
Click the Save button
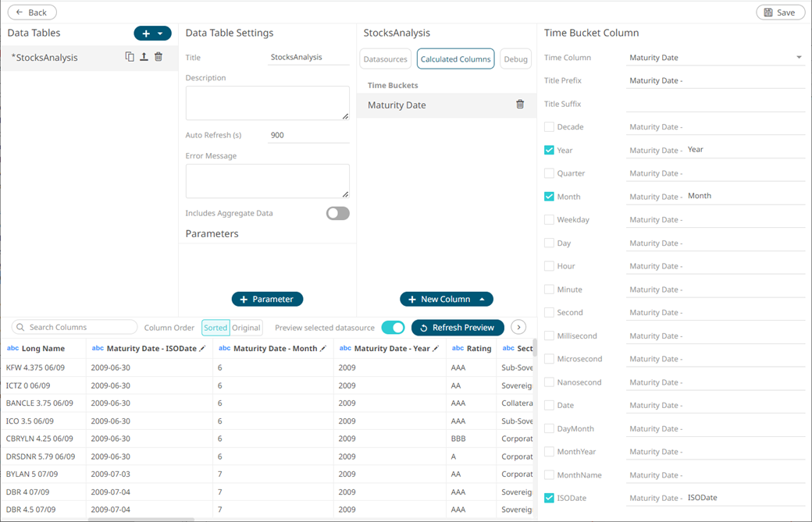780,12
